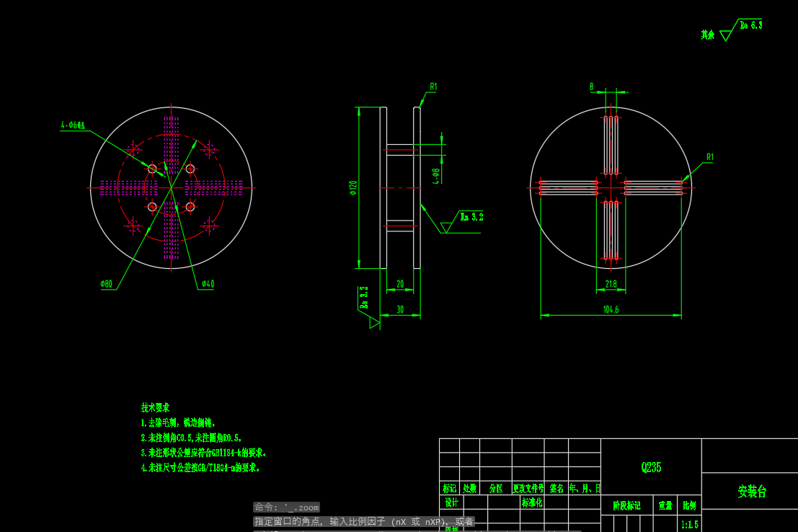Click the '指定窗口的角点' command prompt line

[364, 521]
